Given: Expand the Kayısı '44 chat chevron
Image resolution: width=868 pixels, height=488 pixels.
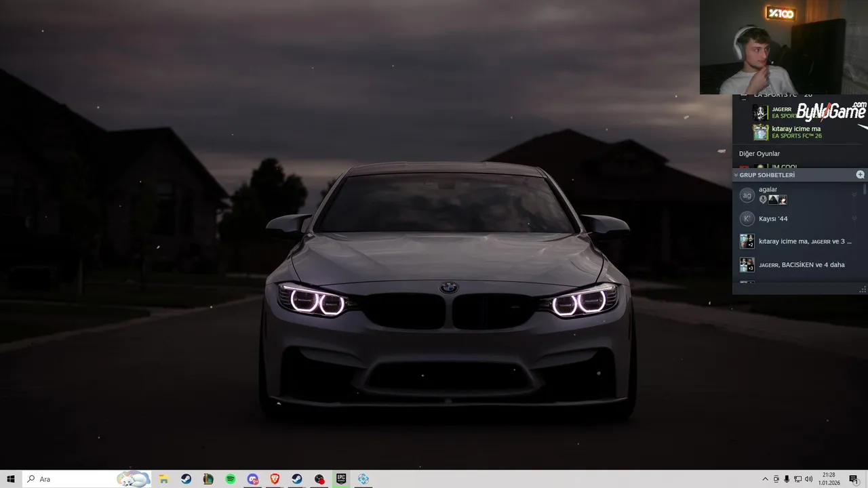Looking at the screenshot, I should 854,218.
